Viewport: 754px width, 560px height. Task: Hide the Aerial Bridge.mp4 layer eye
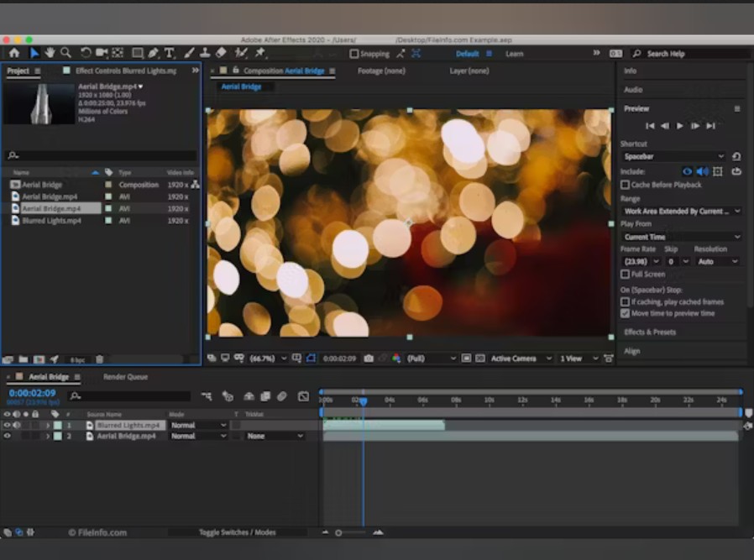click(7, 436)
